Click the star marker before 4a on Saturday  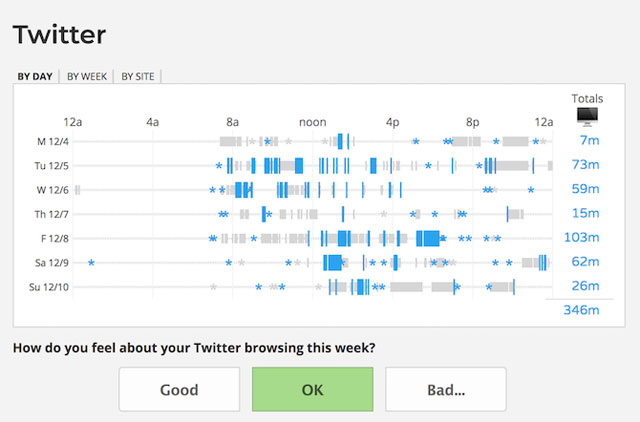coord(91,262)
